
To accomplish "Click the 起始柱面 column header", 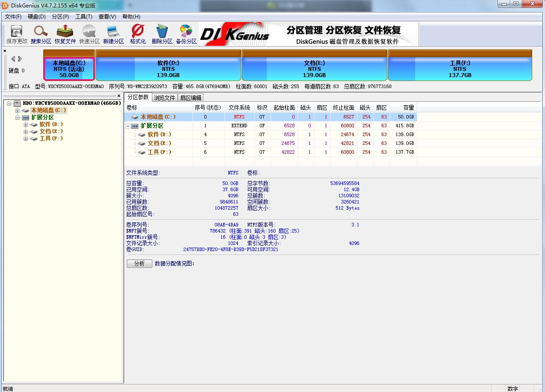I will 284,107.
